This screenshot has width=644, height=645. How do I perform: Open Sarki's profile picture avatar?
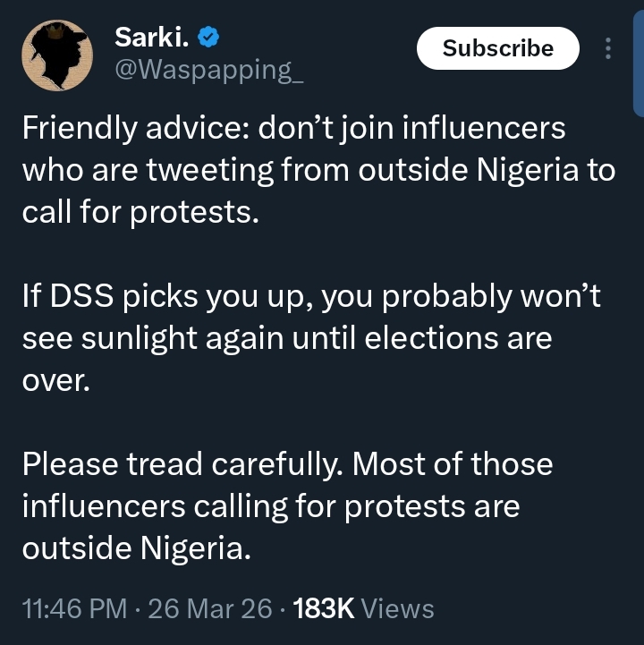58,57
